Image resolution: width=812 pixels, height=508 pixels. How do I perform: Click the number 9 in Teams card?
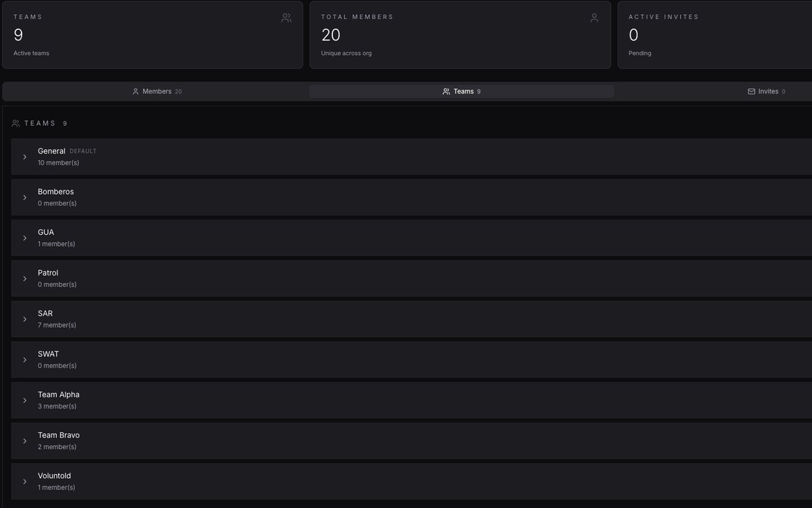(x=18, y=35)
